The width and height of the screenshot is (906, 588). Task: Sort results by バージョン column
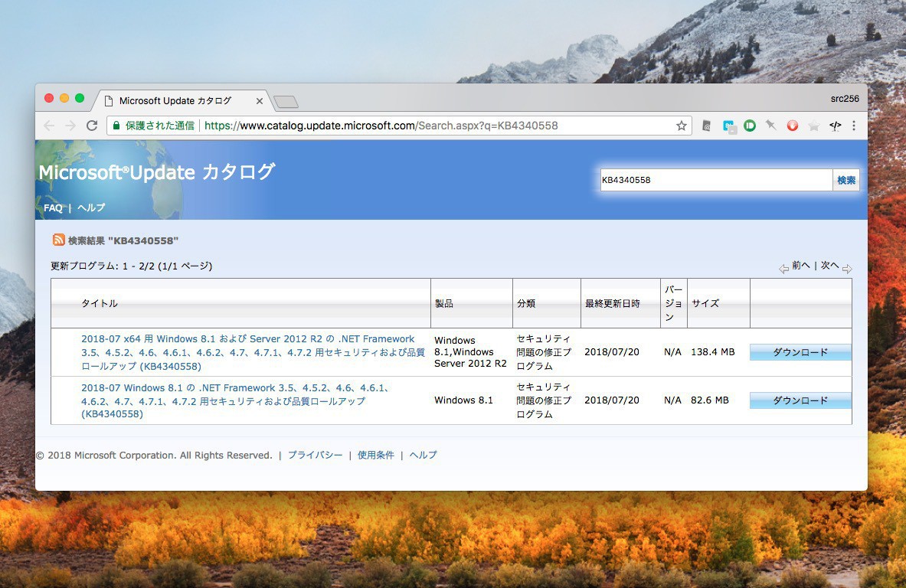[x=673, y=303]
